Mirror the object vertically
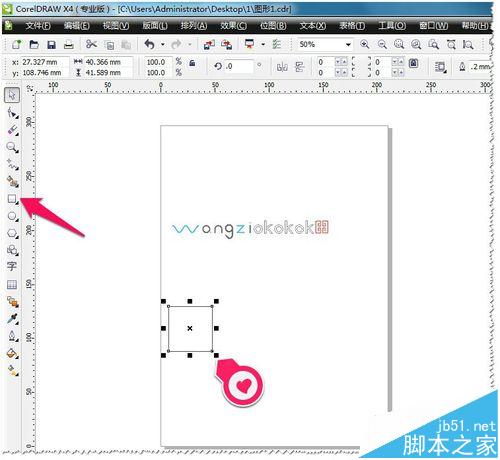The image size is (500, 460). [x=300, y=67]
